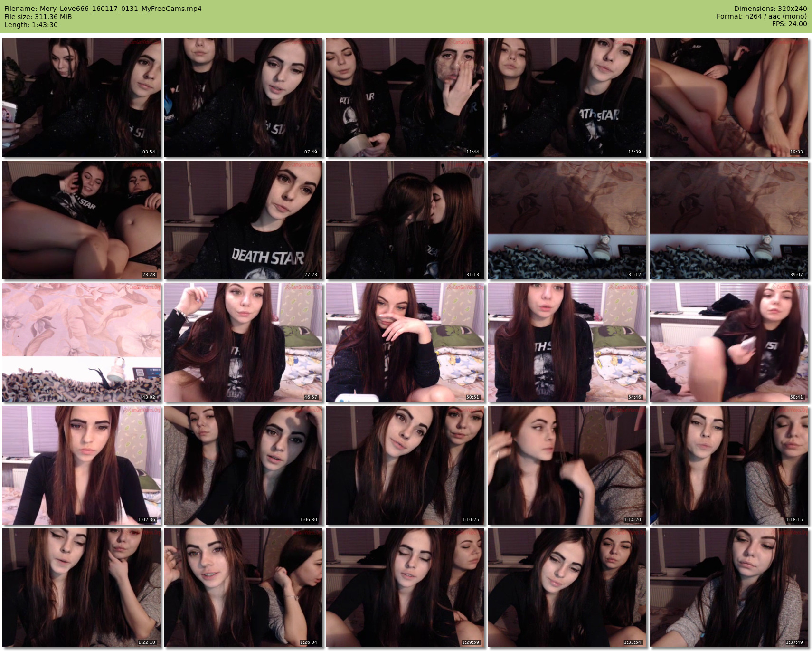Open the frame timestamped 39:07
The width and height of the screenshot is (812, 651).
[729, 220]
